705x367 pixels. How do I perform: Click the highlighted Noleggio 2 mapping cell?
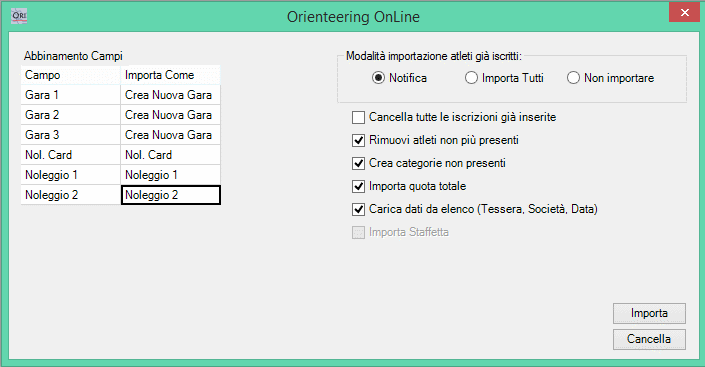170,195
